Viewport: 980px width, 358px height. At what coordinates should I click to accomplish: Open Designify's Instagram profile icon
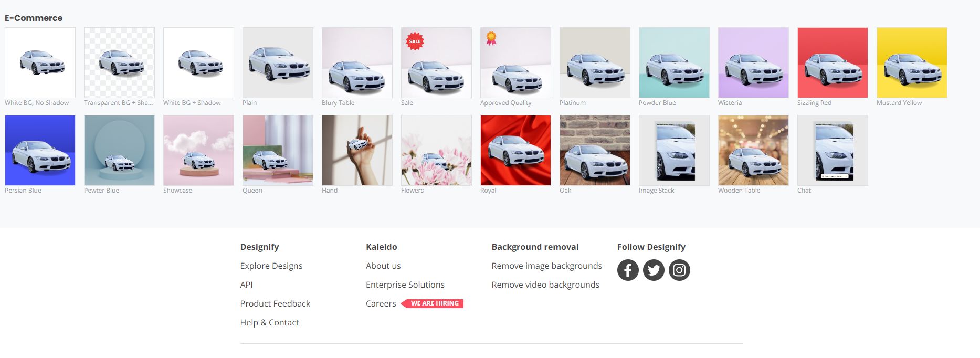coord(679,270)
